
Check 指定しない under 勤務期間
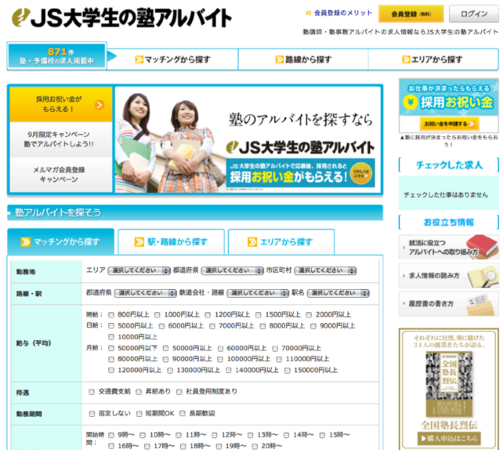(x=92, y=414)
